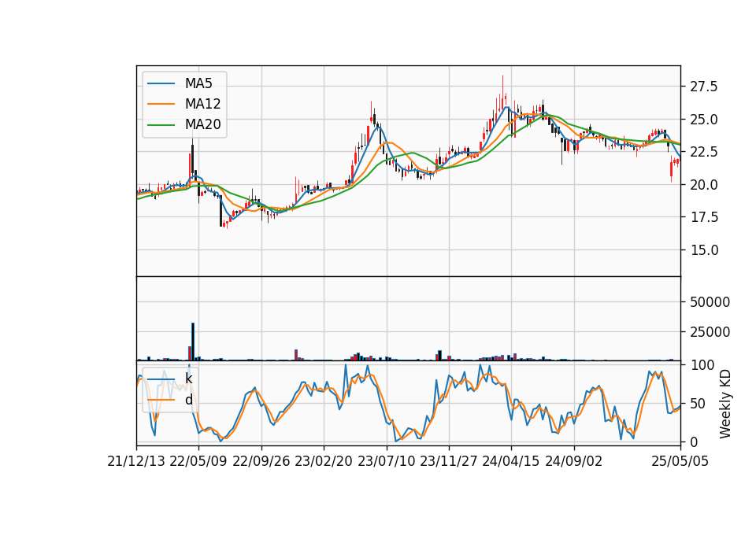Click the 23/11/27 date label
This screenshot has width=756, height=543.
[x=449, y=462]
